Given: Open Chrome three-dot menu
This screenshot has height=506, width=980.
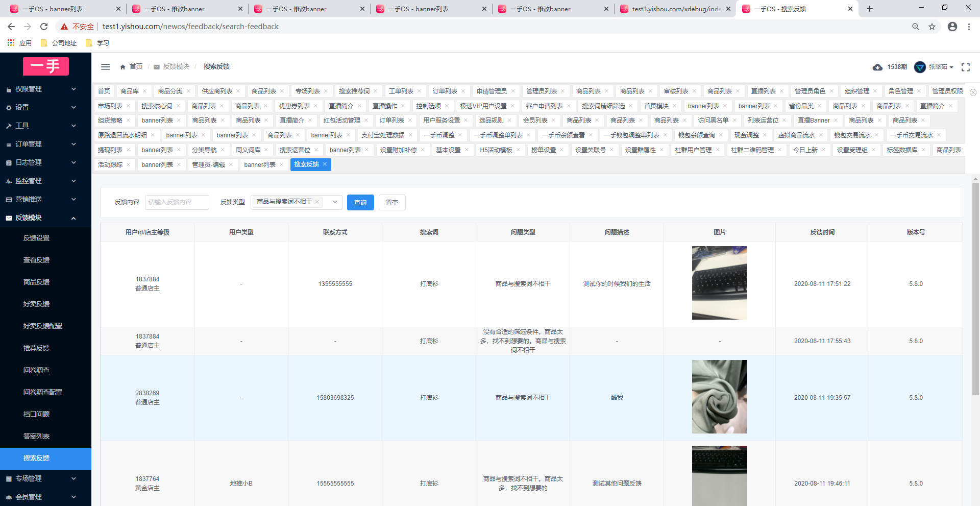Looking at the screenshot, I should pos(969,27).
